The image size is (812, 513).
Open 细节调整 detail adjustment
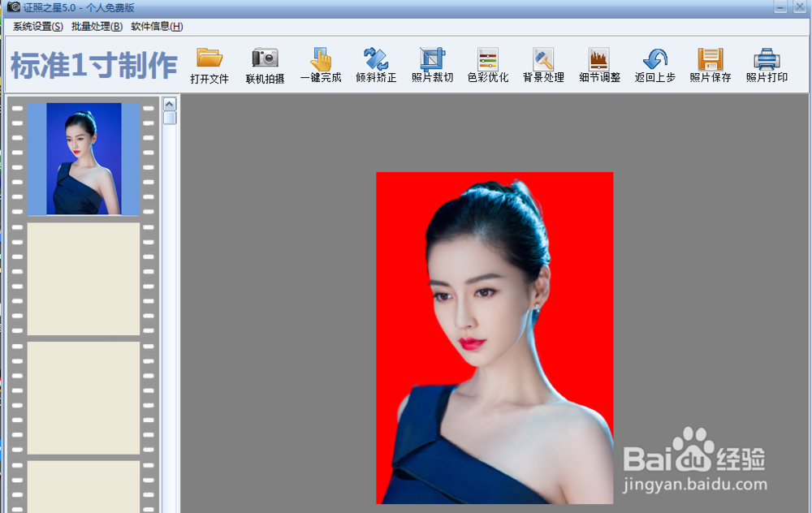(x=599, y=66)
